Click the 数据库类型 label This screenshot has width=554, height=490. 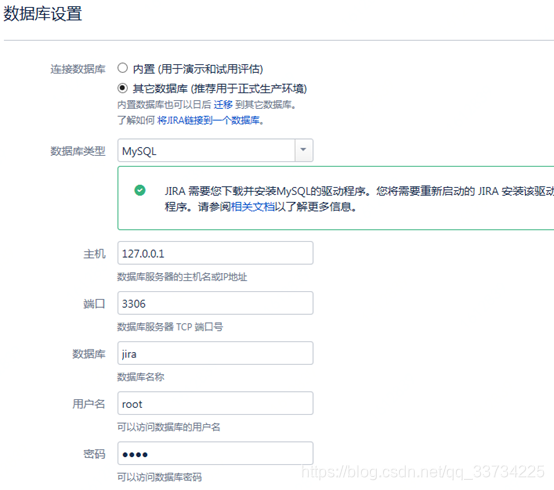point(78,151)
